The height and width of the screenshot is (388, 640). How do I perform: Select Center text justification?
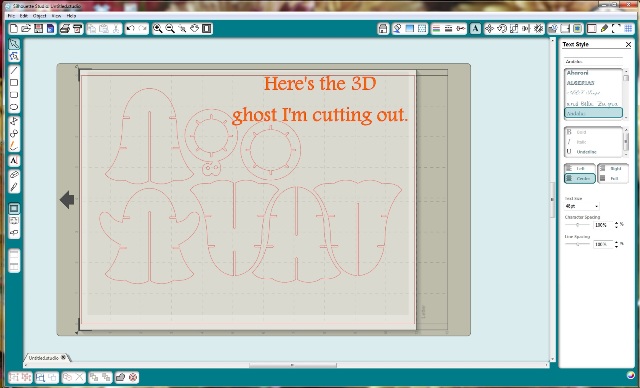click(580, 179)
